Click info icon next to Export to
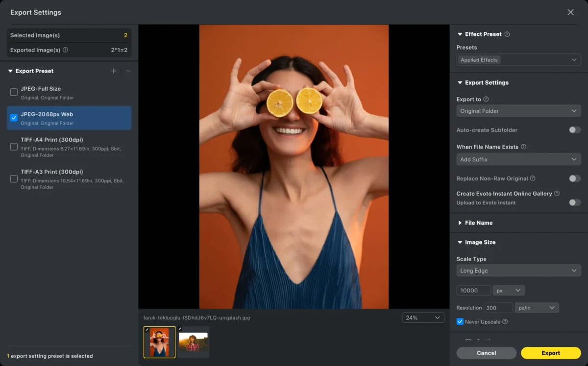The image size is (588, 366). pos(486,99)
